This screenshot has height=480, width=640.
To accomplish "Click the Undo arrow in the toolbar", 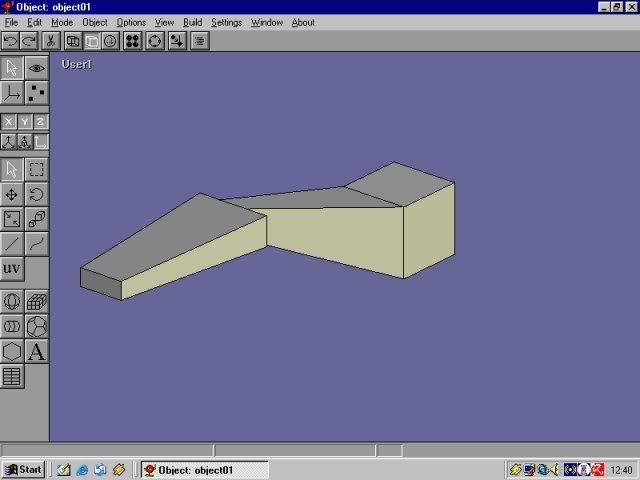I will 10,41.
